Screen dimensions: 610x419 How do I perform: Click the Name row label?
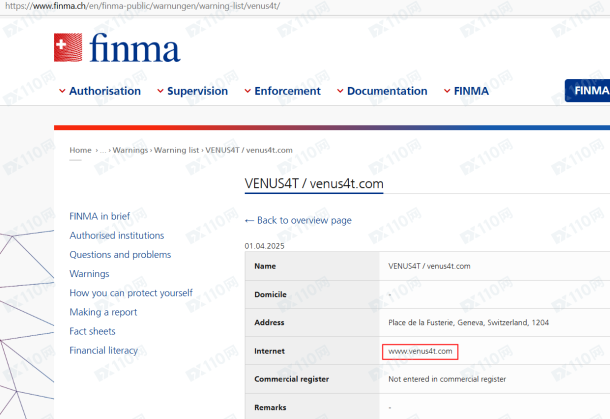click(x=265, y=266)
